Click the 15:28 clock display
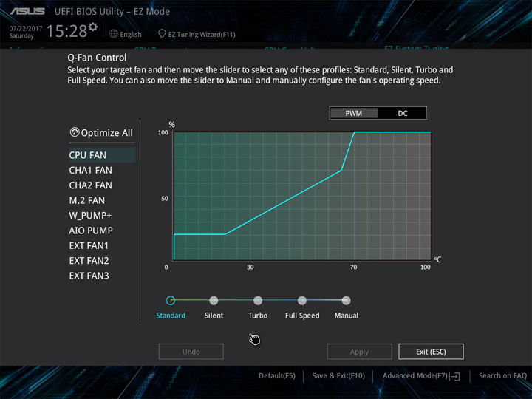The width and height of the screenshot is (532, 399). [66, 31]
